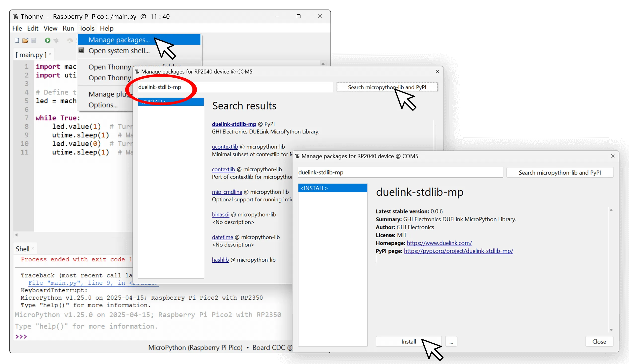Screen dimensions: 629x364
Task: Create a new file using the toolbar icon
Action: [x=16, y=40]
